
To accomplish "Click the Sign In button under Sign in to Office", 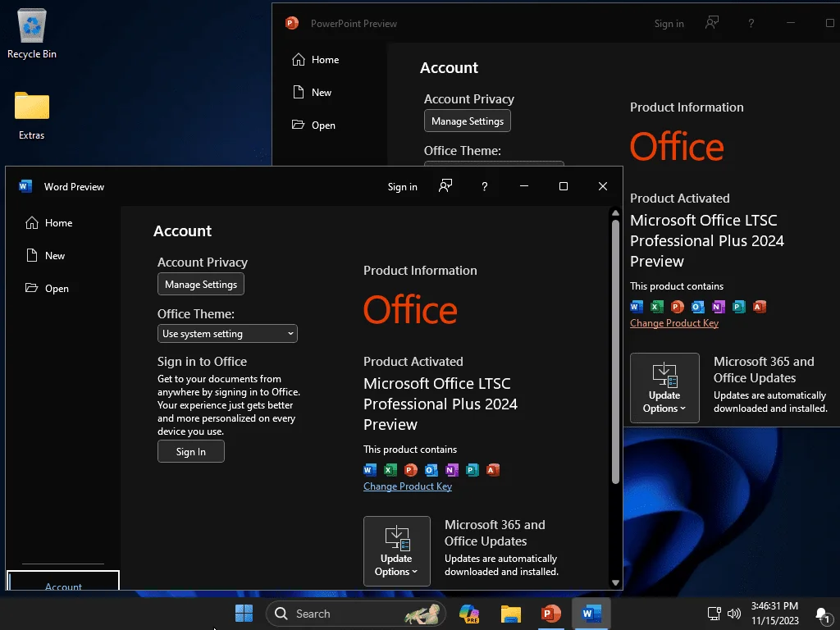I will [x=190, y=451].
